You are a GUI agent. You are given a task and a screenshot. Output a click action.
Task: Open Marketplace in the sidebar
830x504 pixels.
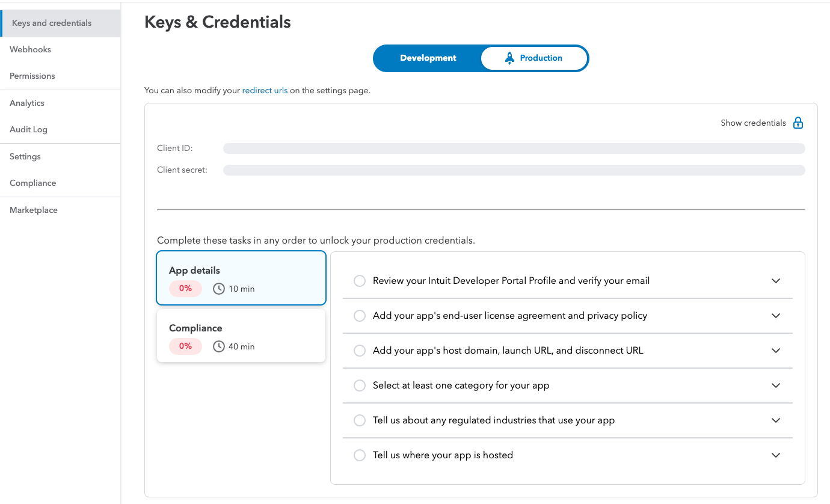[x=34, y=210]
